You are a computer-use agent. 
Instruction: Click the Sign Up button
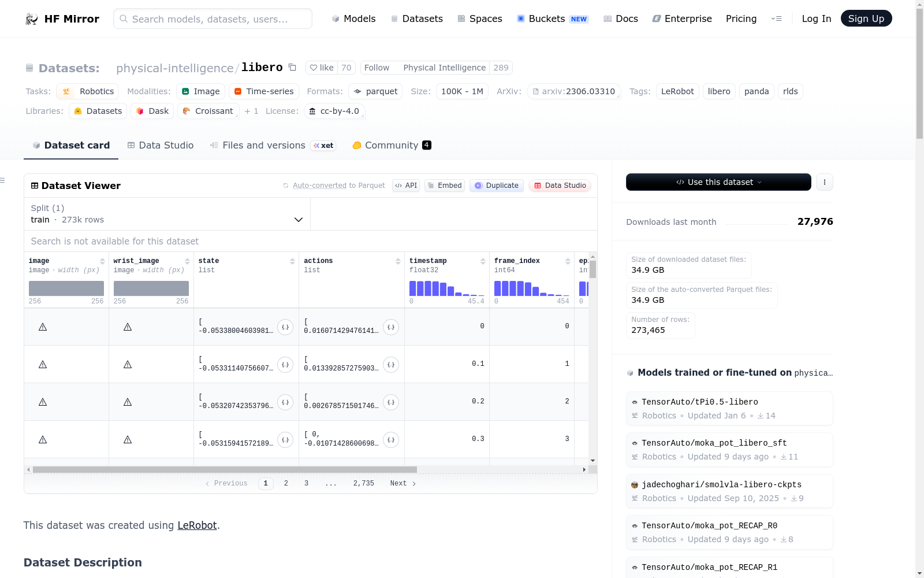click(866, 18)
